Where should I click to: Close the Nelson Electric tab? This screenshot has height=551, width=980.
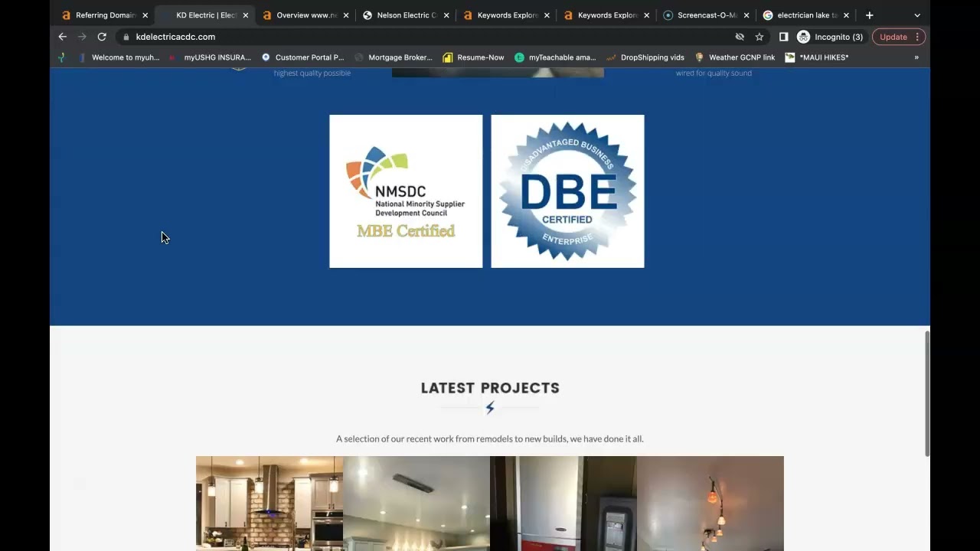click(446, 15)
